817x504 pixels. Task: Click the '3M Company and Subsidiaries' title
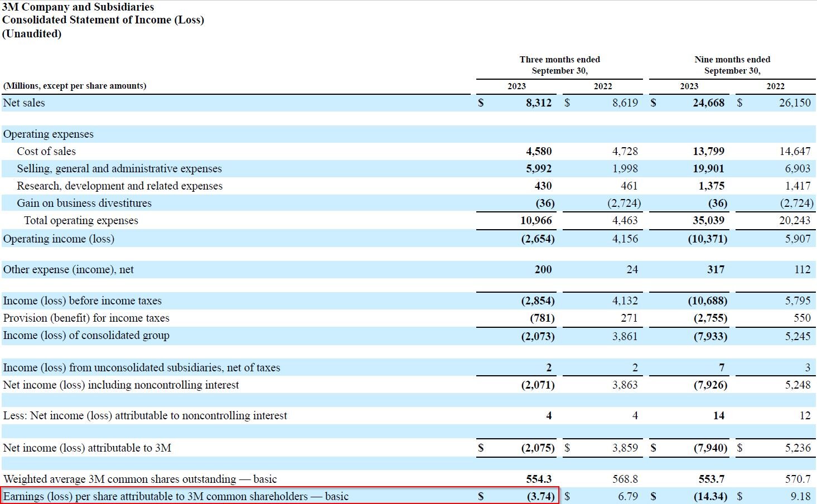78,7
